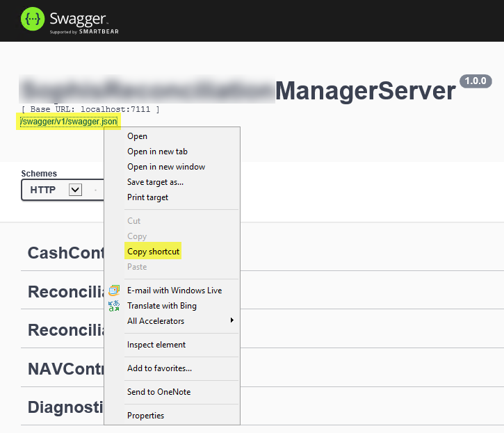Select Open in new window
Image resolution: width=504 pixels, height=433 pixels.
coord(166,167)
